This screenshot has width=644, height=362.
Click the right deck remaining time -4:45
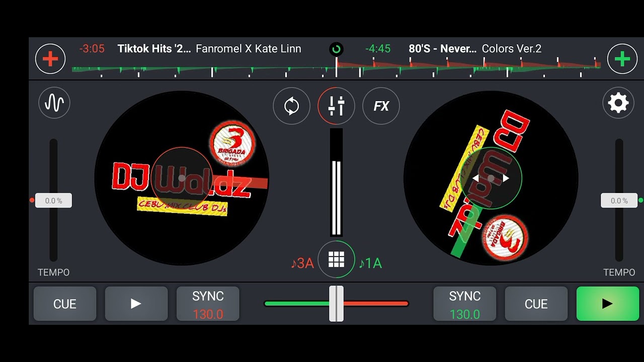click(x=378, y=49)
